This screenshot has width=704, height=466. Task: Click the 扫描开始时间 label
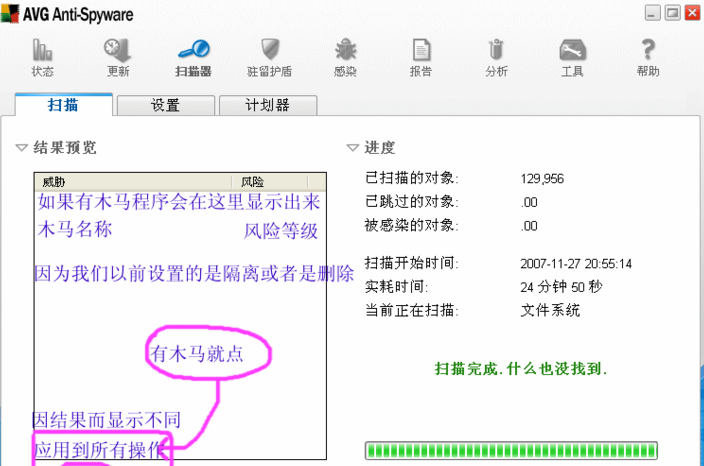point(412,263)
